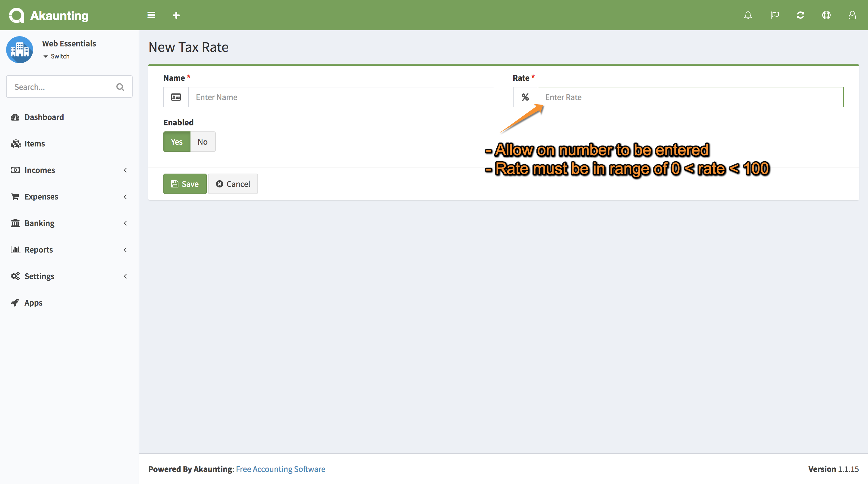Open the Banking menu
This screenshot has width=868, height=484.
point(39,223)
